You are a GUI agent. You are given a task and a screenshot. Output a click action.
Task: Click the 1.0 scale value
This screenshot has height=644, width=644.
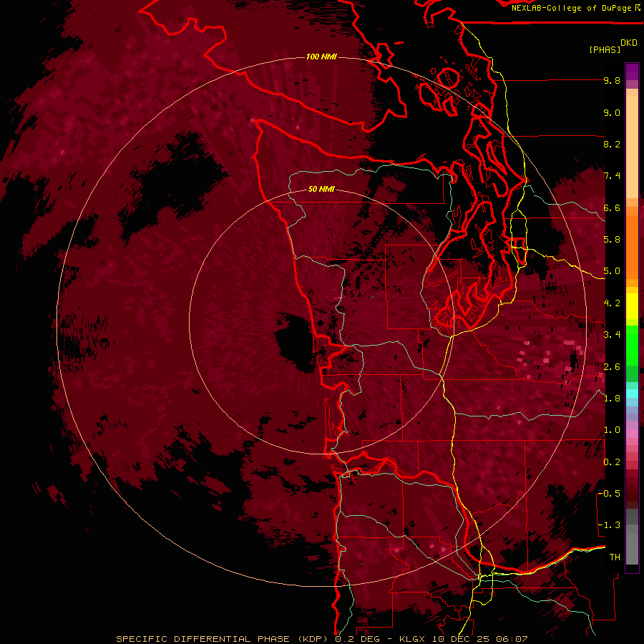point(612,430)
